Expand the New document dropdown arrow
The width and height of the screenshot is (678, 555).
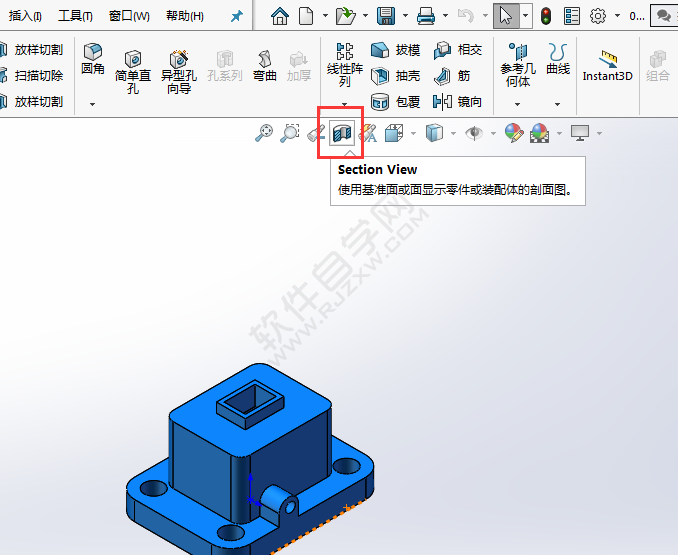[325, 16]
